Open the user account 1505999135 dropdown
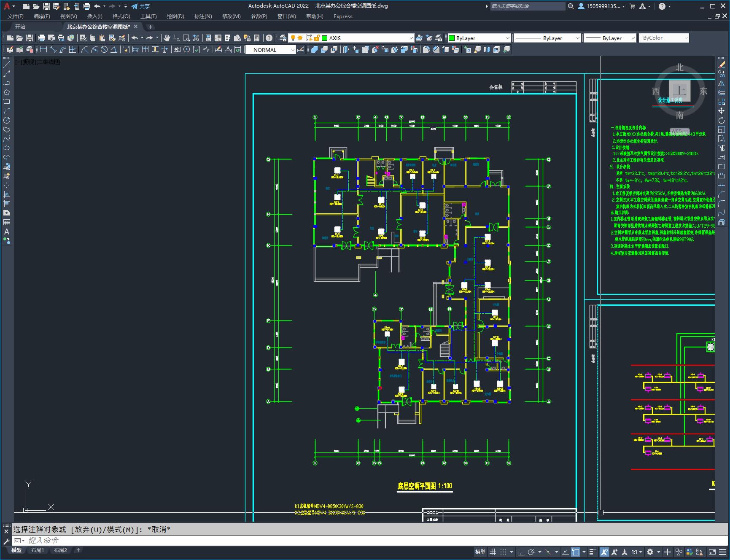The height and width of the screenshot is (560, 730). coord(601,6)
